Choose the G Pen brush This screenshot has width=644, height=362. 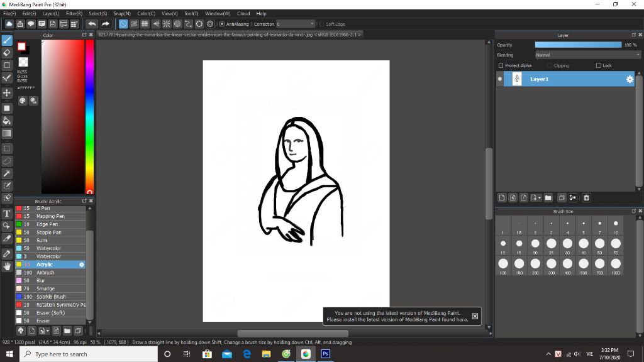pyautogui.click(x=50, y=208)
